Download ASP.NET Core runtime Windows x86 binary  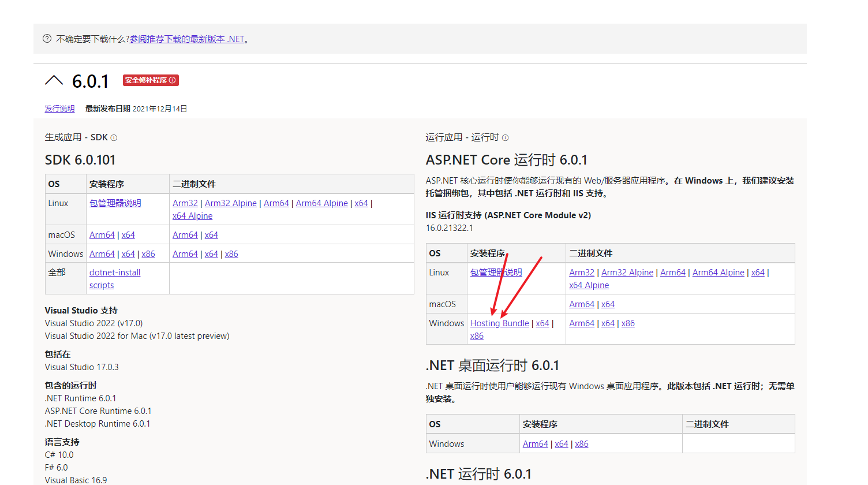[628, 323]
